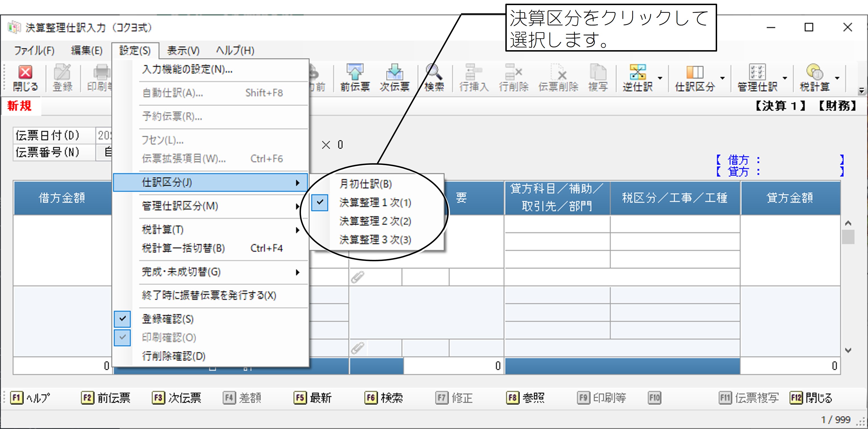Click the upper paperclip attachment icon
This screenshot has height=429, width=868.
coord(358,277)
